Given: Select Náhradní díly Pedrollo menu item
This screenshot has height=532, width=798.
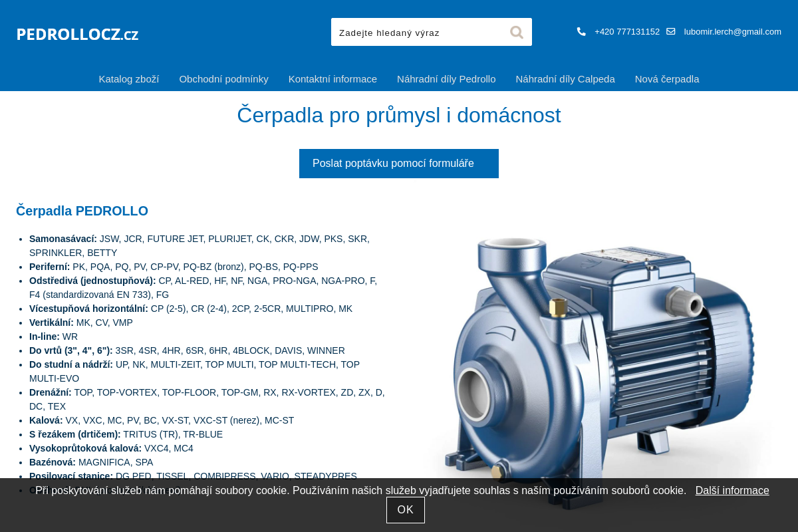Looking at the screenshot, I should 446,78.
